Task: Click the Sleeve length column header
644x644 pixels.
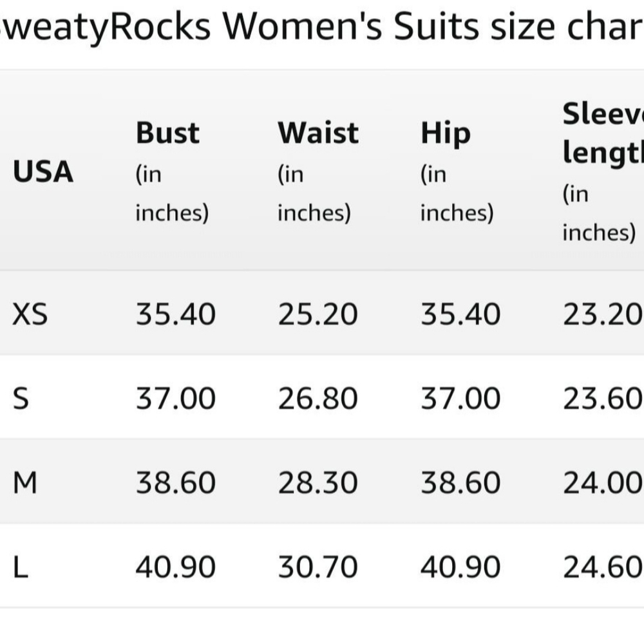Action: [x=603, y=133]
